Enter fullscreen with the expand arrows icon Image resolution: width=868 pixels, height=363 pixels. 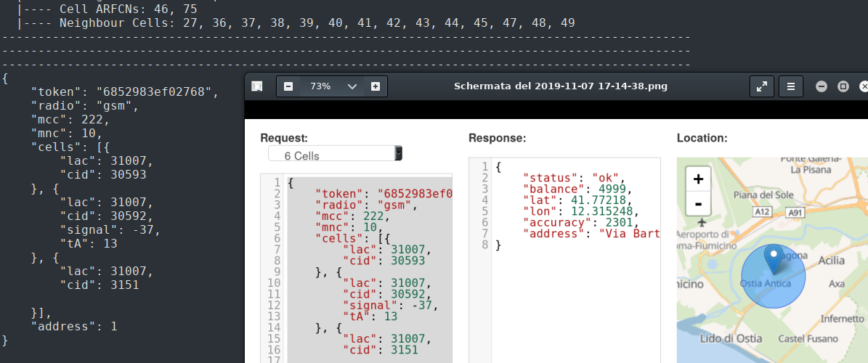click(761, 86)
